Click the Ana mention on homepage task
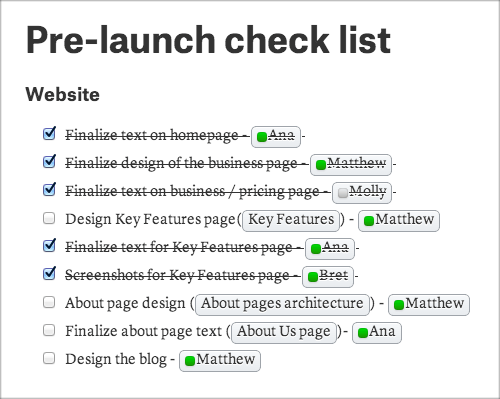 point(276,136)
